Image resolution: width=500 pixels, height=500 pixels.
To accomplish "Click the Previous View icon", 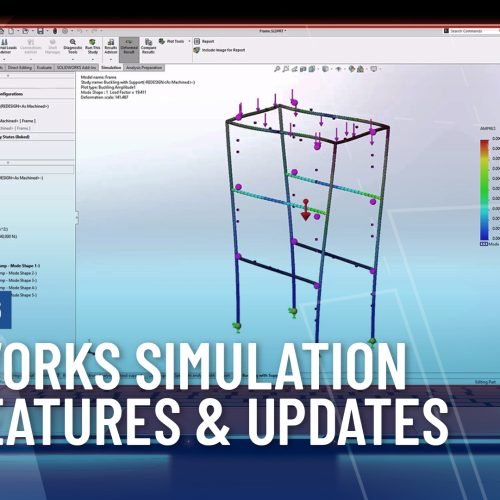I will pos(294,69).
